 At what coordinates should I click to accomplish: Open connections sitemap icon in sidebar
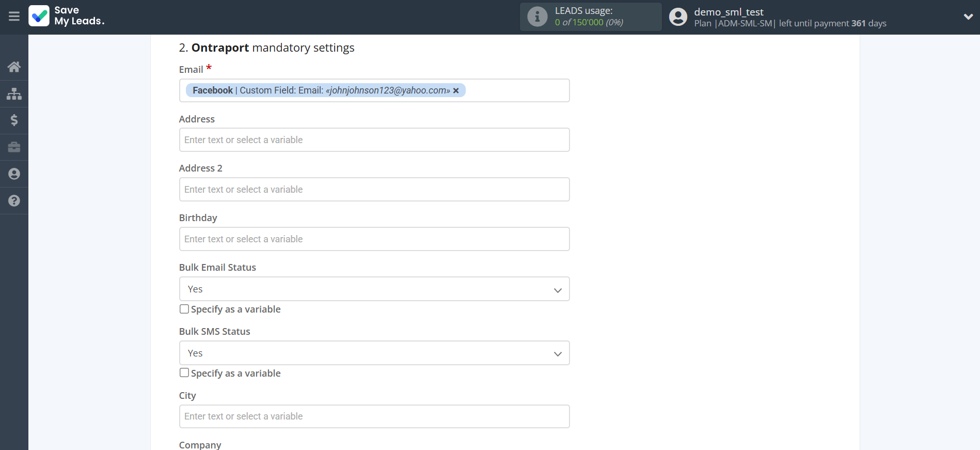tap(14, 94)
